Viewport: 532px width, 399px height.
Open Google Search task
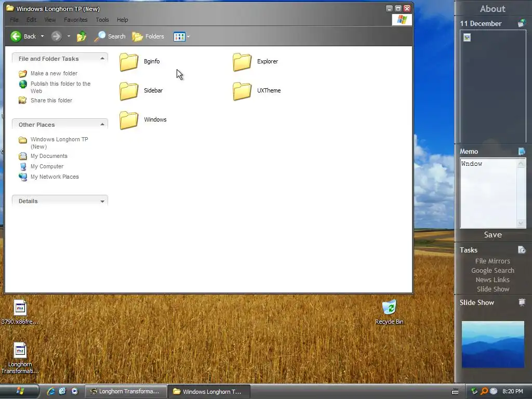click(493, 270)
